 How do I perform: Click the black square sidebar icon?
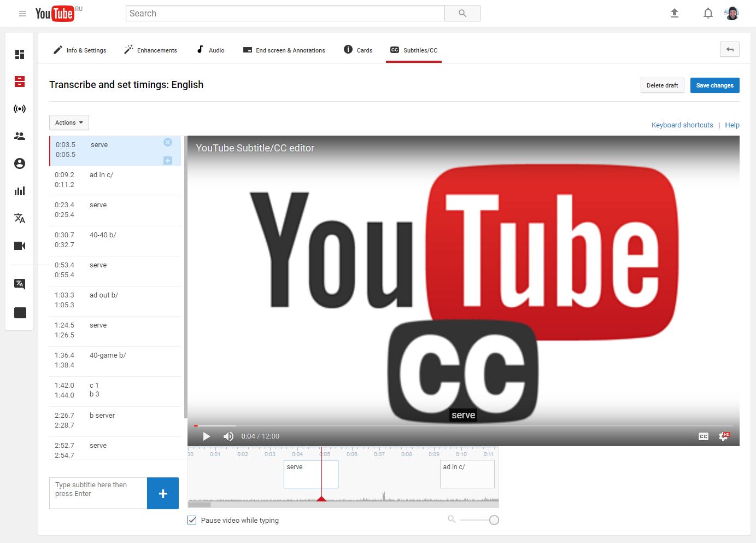point(20,313)
